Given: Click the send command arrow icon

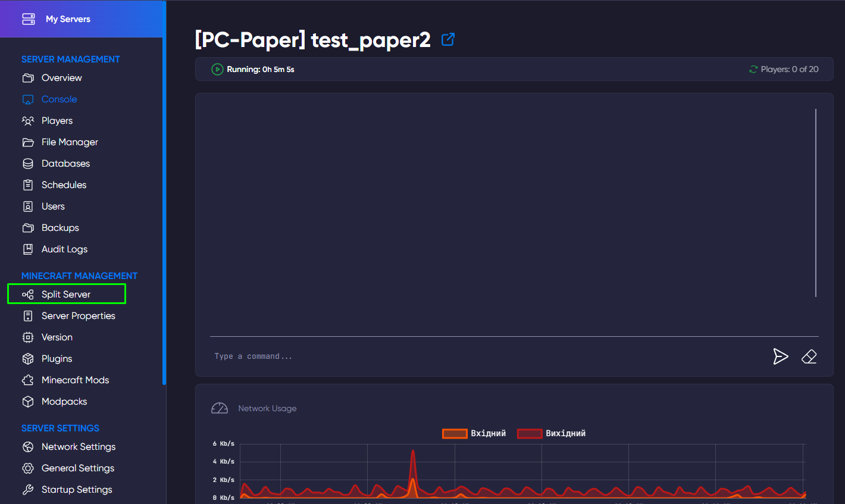Looking at the screenshot, I should (x=780, y=356).
